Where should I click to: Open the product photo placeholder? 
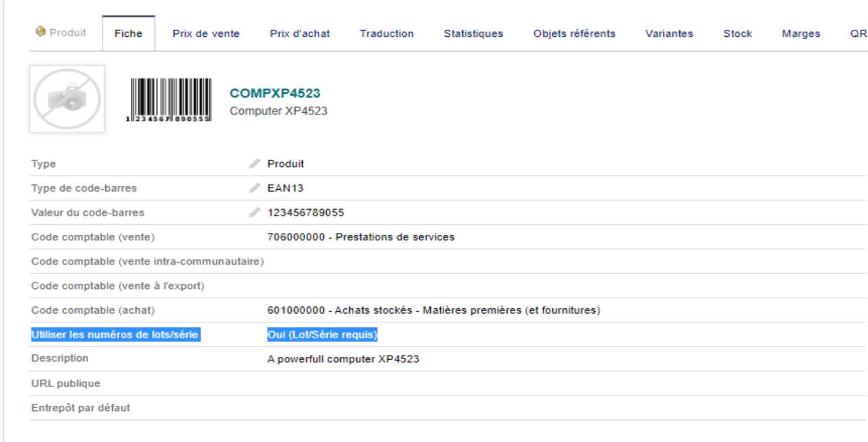(67, 99)
